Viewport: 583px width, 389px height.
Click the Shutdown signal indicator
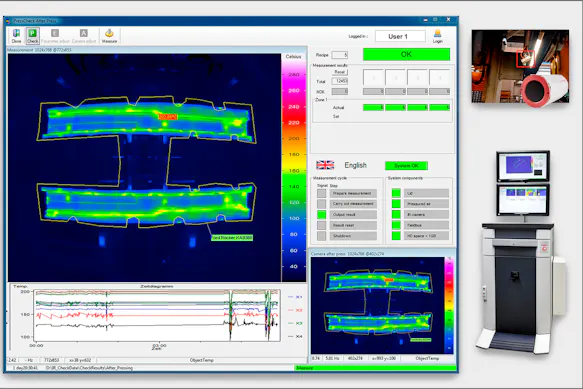pos(322,236)
